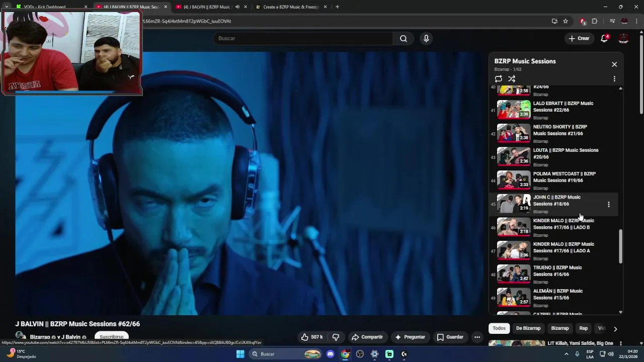The width and height of the screenshot is (644, 362).
Task: Click the LALO EBRATT video thumbnail
Action: click(513, 110)
